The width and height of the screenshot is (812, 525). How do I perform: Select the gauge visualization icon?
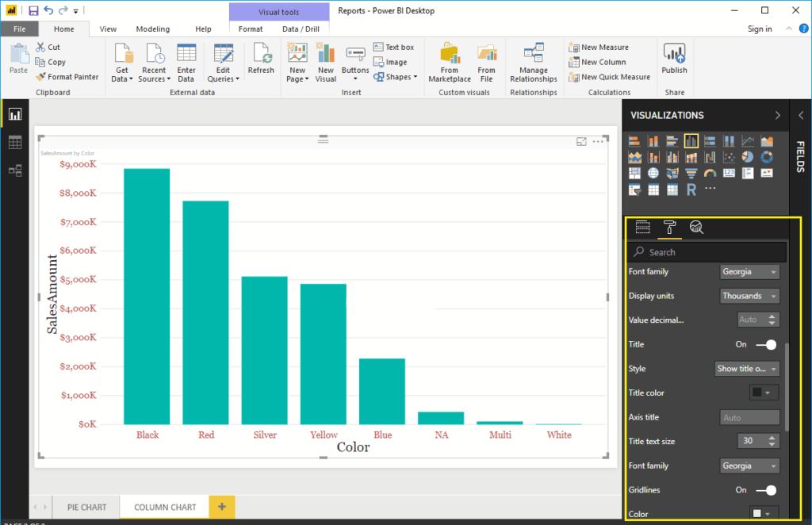(710, 173)
